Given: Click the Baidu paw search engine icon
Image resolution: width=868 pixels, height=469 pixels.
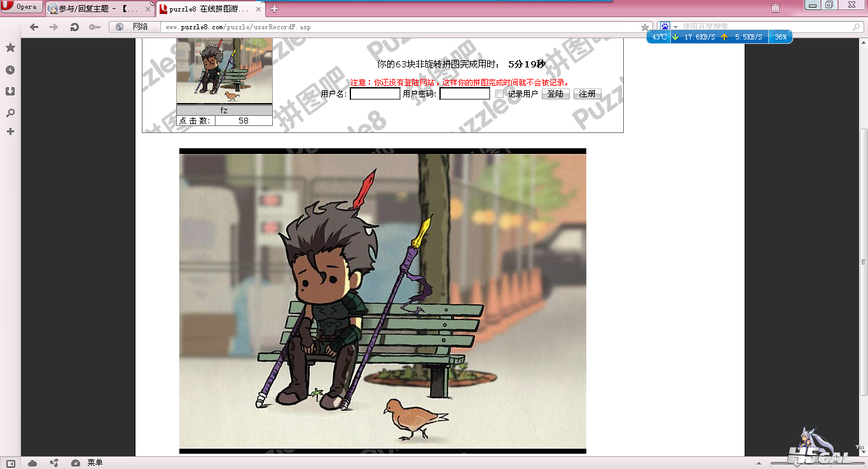Looking at the screenshot, I should (665, 27).
